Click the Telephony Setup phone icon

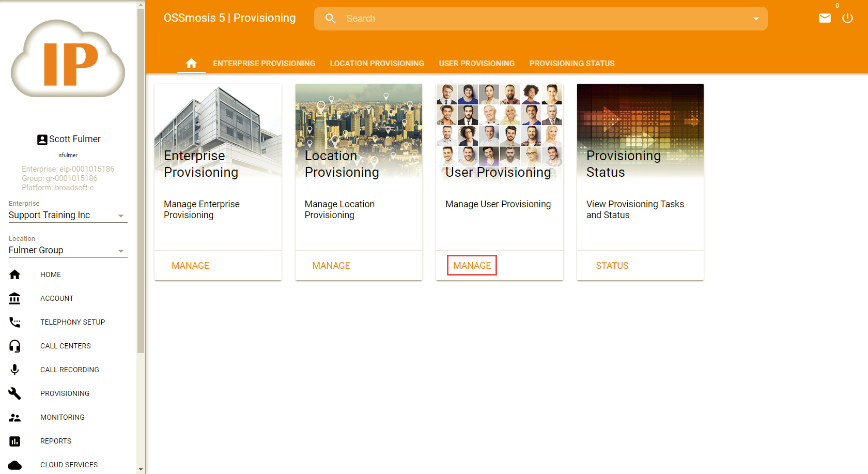pyautogui.click(x=15, y=322)
